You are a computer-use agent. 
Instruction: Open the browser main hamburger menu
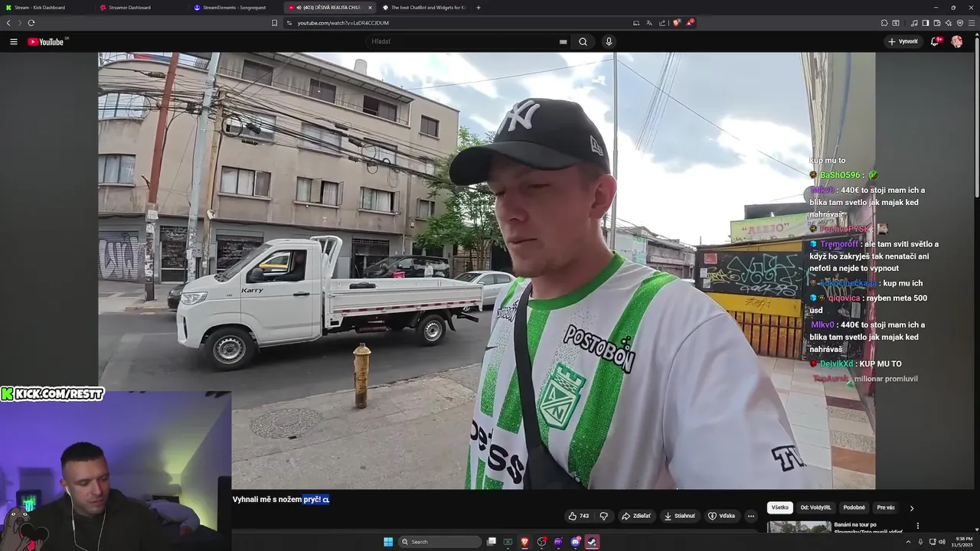pos(972,23)
